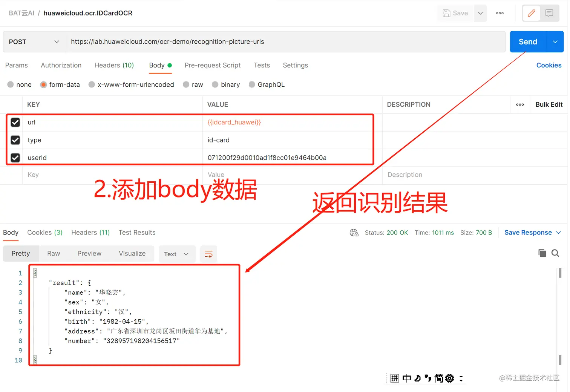The height and width of the screenshot is (392, 570).
Task: Select the request Body tab
Action: (x=160, y=65)
